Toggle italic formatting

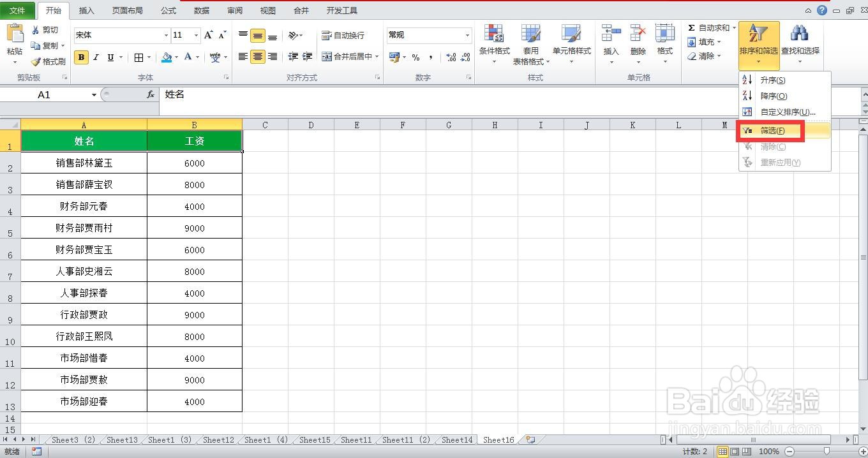[x=95, y=57]
